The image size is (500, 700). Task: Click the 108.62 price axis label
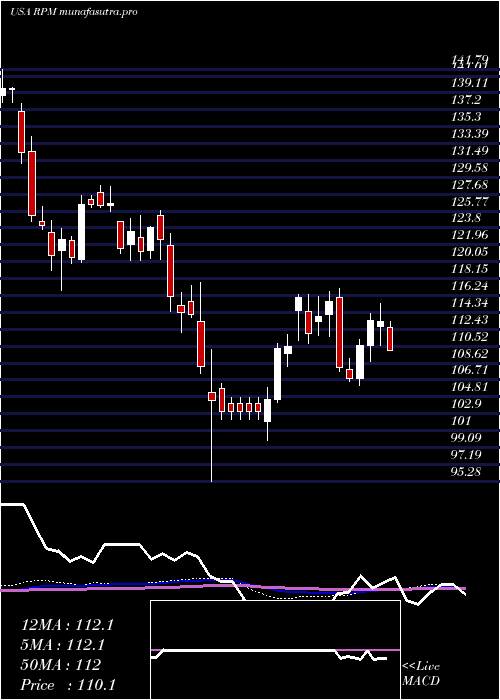point(470,354)
